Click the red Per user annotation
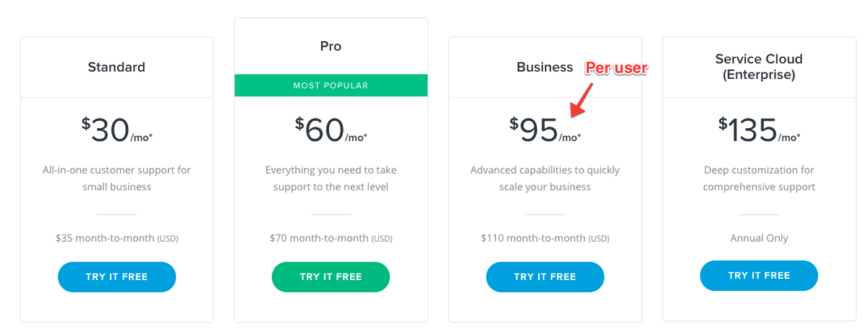The image size is (868, 330). (x=616, y=68)
